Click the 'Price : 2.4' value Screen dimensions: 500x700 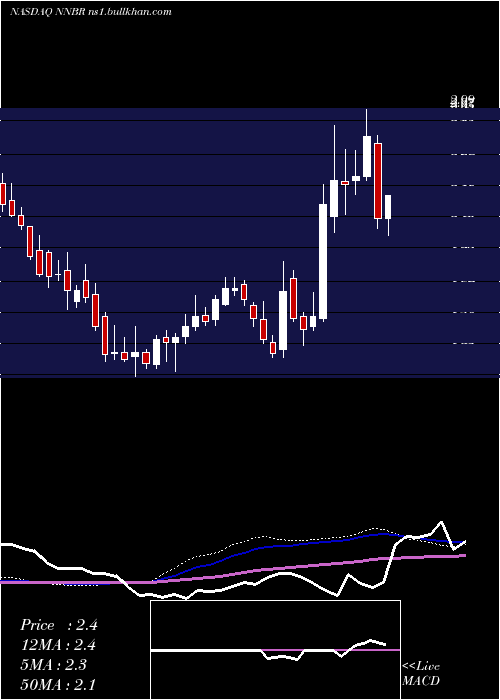(59, 625)
